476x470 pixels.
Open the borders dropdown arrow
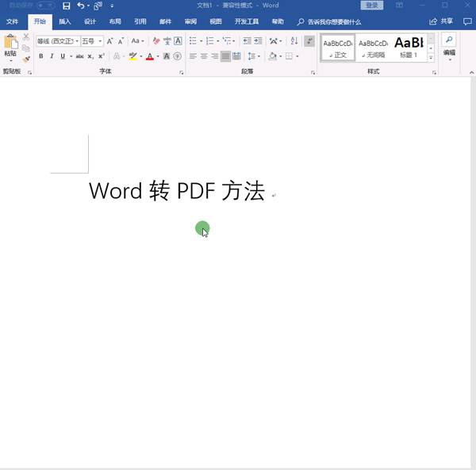coord(297,56)
